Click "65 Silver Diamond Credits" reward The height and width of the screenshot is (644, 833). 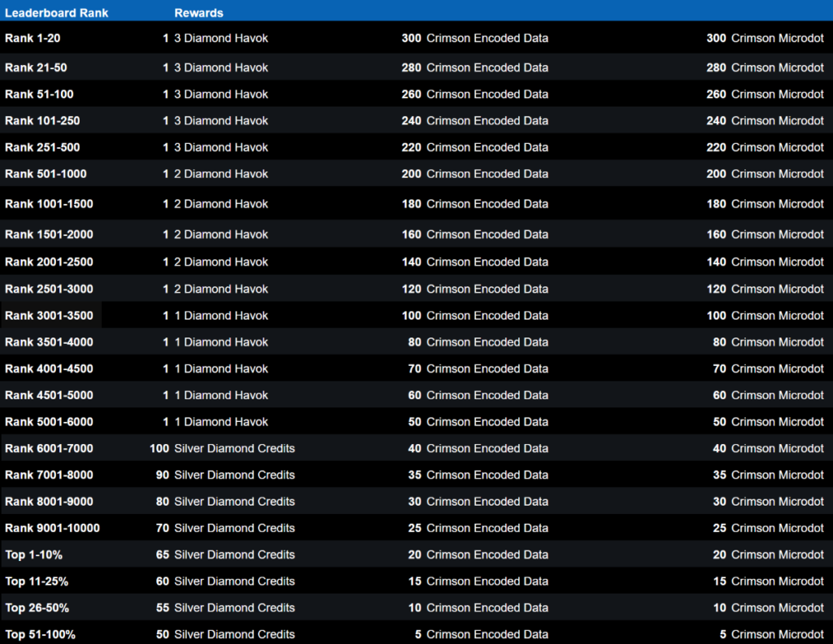click(x=225, y=555)
